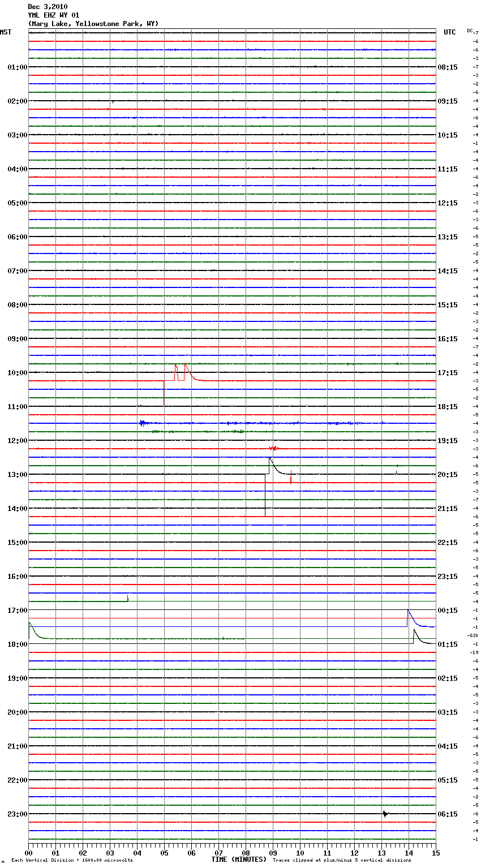Click the small black seismic event on the 23:00 trace
481x868 pixels.
[385, 814]
